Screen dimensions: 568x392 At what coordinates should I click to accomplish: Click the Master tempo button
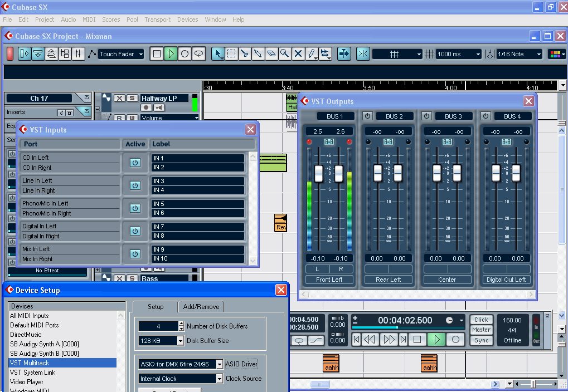[481, 330]
